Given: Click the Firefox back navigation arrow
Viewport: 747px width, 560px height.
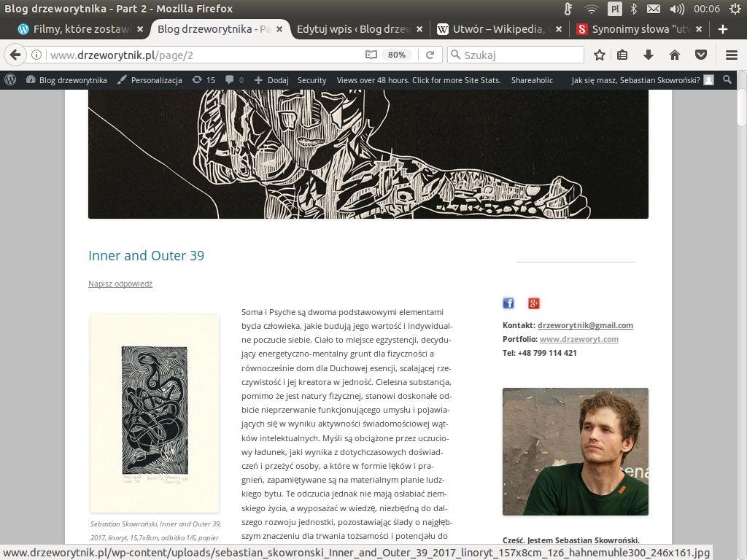Looking at the screenshot, I should pyautogui.click(x=15, y=55).
